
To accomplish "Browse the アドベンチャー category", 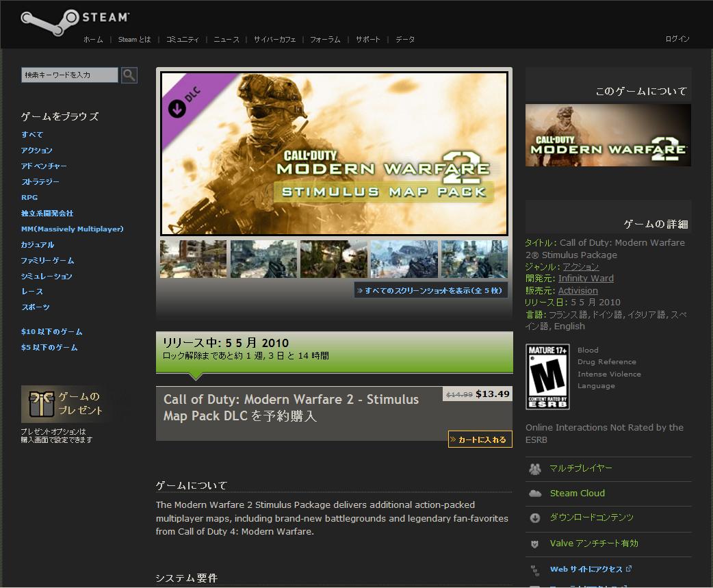I will tap(44, 166).
